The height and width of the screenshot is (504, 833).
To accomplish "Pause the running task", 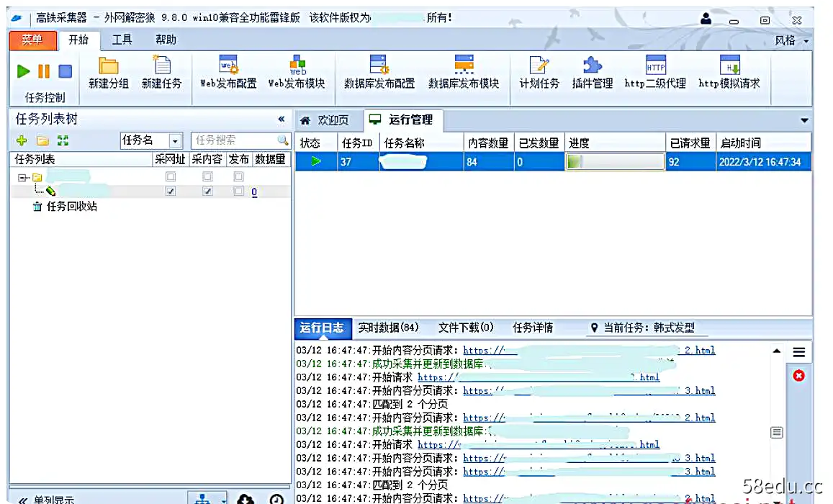I will click(44, 71).
